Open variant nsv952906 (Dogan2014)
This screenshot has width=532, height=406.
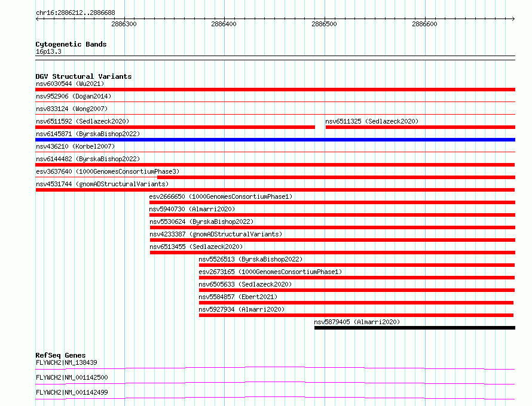click(x=74, y=96)
